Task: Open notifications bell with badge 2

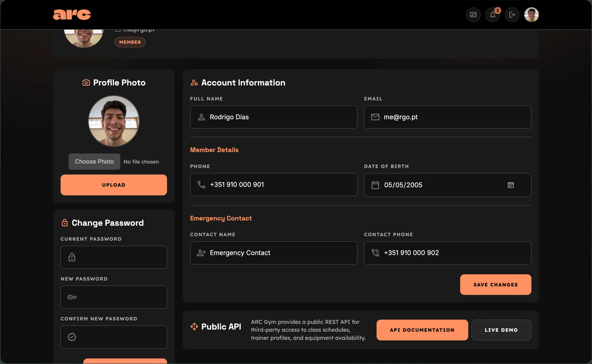Action: tap(493, 14)
